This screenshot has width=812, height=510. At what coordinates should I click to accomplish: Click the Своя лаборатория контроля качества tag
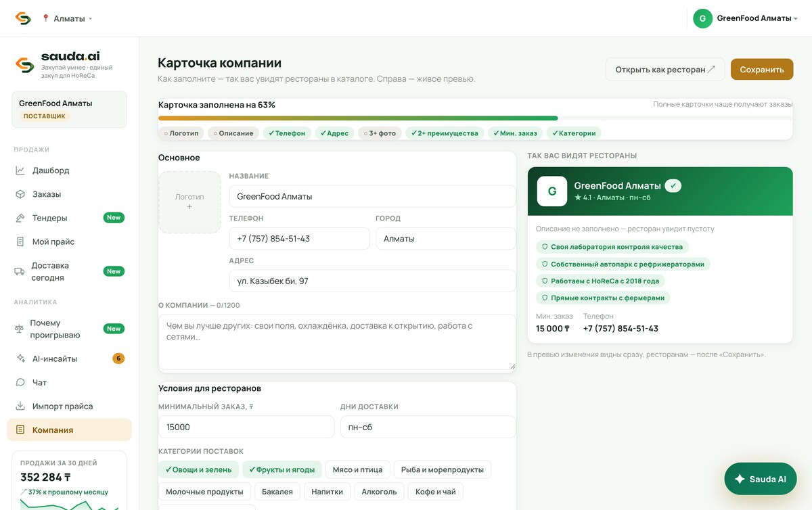(x=612, y=247)
